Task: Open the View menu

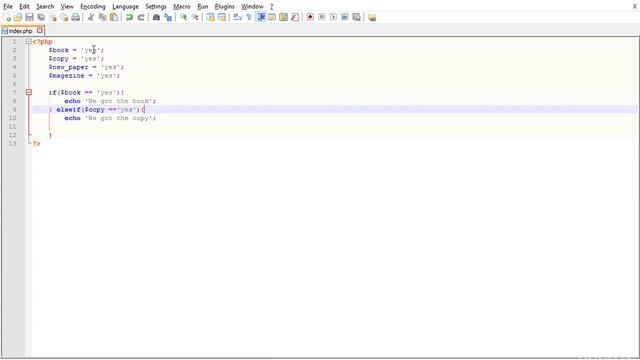Action: point(67,7)
